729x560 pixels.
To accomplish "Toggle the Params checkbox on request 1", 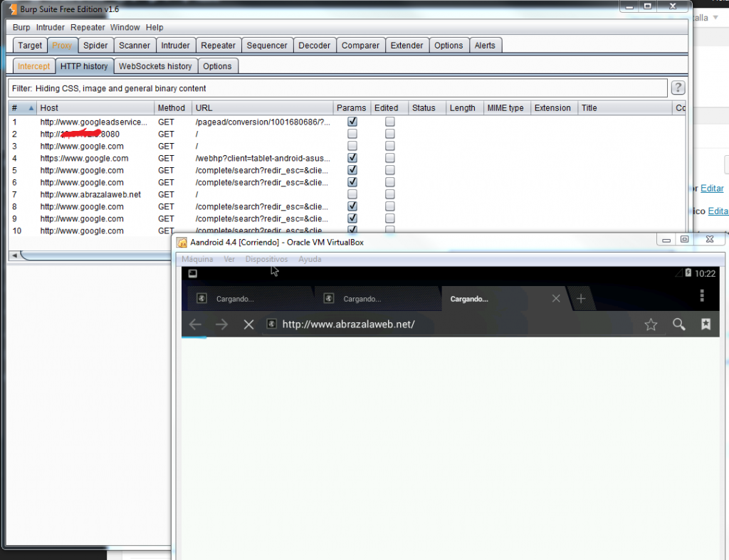I will coord(352,121).
